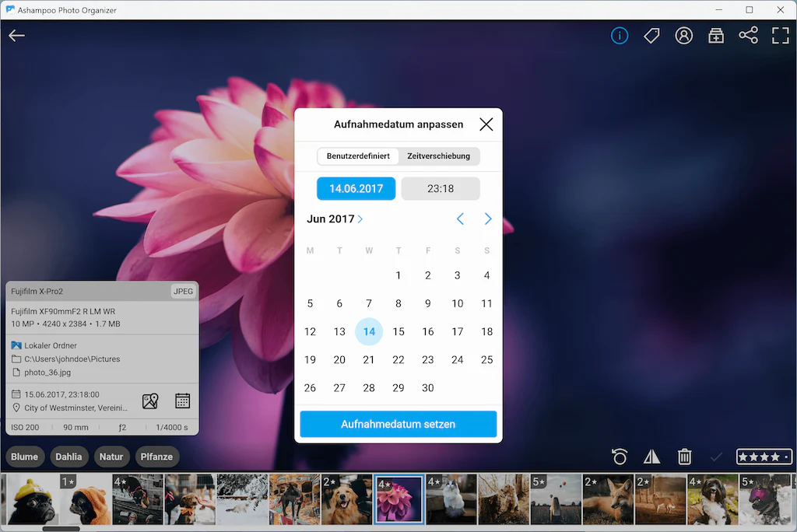Open the tag editor icon
This screenshot has height=532, width=797.
click(x=651, y=36)
